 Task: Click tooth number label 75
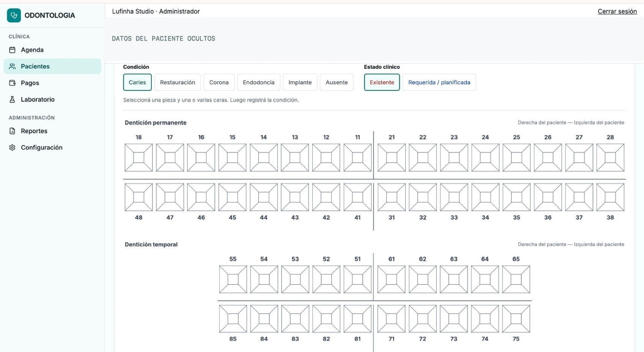516,339
